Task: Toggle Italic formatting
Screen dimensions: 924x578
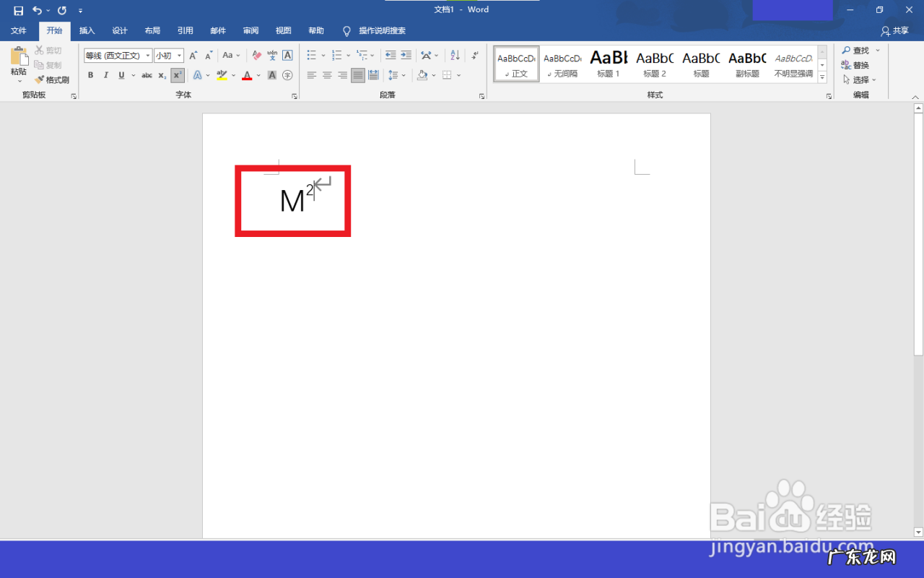Action: pyautogui.click(x=106, y=75)
